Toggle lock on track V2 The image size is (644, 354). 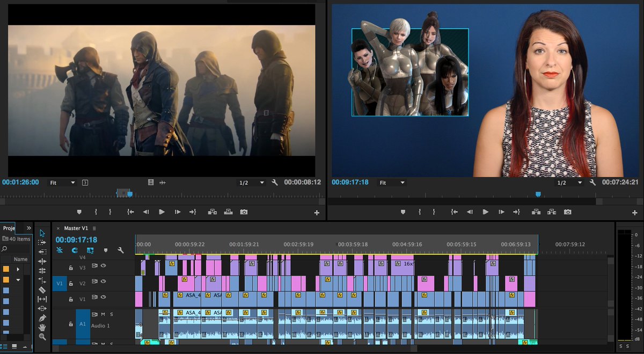pyautogui.click(x=70, y=283)
